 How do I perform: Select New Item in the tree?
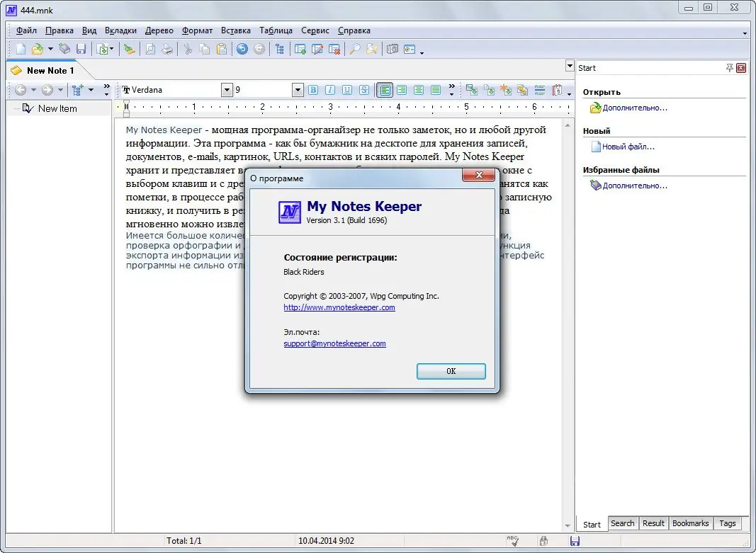click(57, 108)
